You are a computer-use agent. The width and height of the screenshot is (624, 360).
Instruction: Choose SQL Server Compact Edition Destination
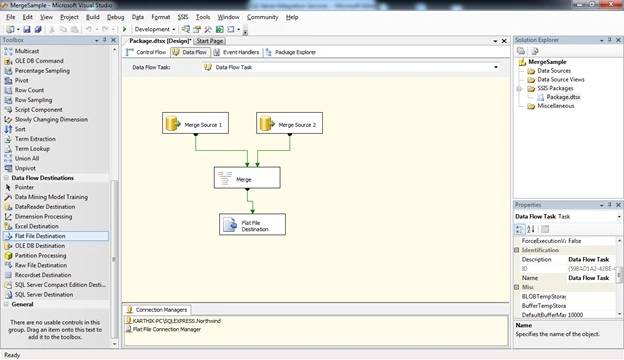60,284
